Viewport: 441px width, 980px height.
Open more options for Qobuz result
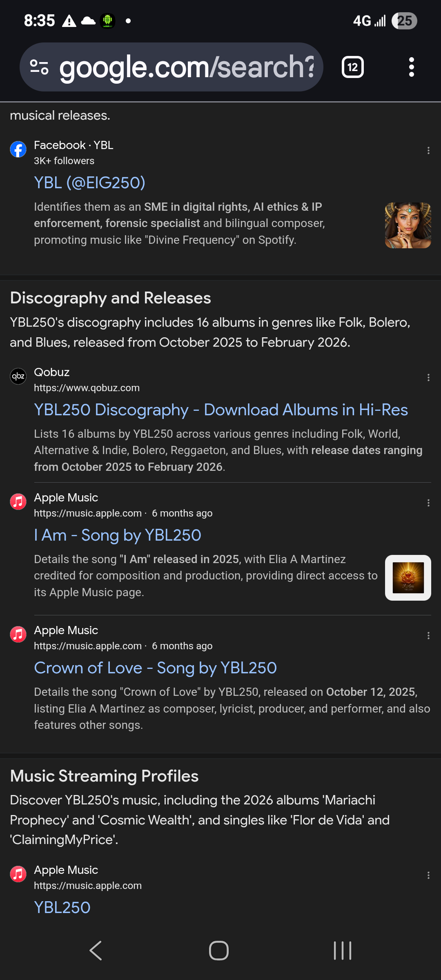(x=428, y=378)
